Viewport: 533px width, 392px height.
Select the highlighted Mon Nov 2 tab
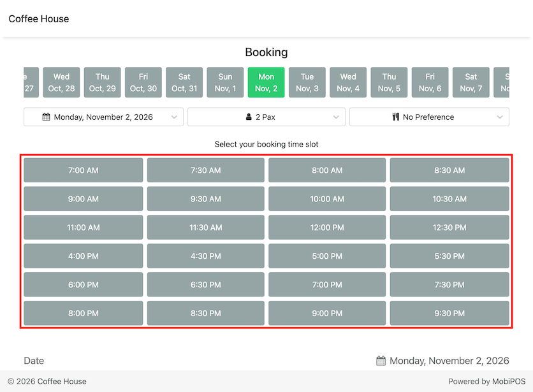266,82
